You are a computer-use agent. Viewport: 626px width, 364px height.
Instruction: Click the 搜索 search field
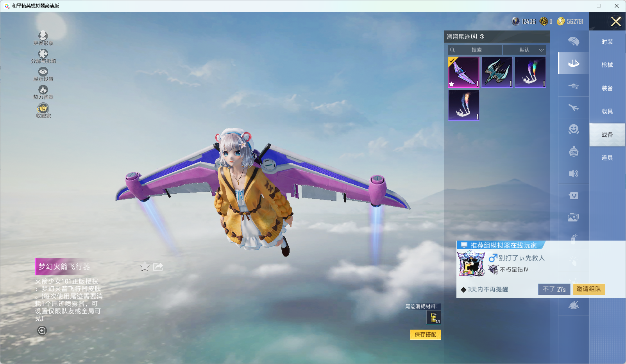point(475,50)
